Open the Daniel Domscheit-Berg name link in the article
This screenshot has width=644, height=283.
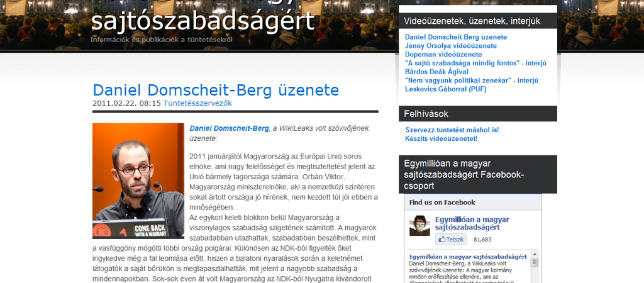coord(229,128)
